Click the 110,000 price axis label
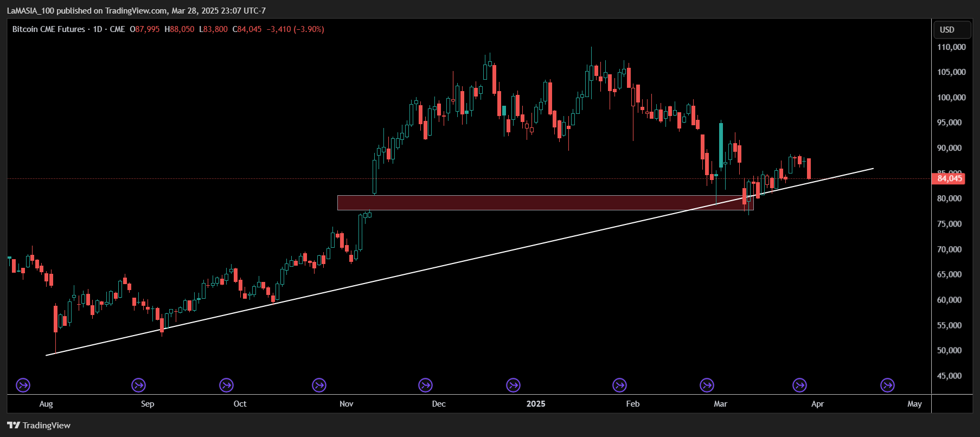This screenshot has width=980, height=437. pyautogui.click(x=951, y=47)
